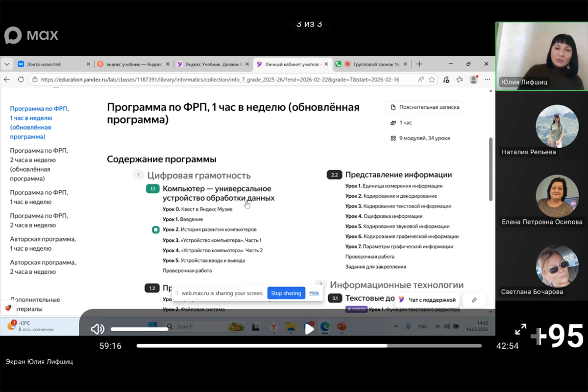Open Windows Start button on taskbar

click(151, 326)
